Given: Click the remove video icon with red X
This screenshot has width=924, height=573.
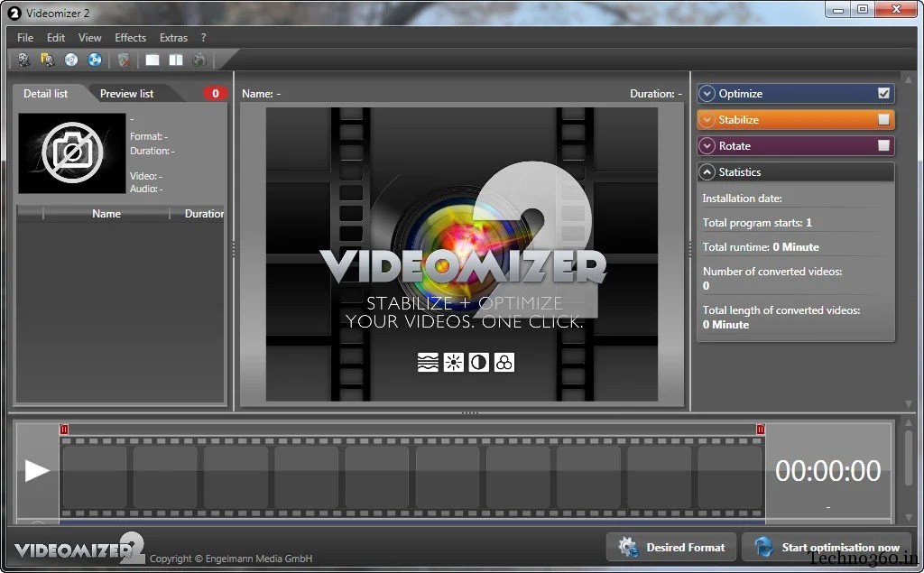Looking at the screenshot, I should point(124,60).
